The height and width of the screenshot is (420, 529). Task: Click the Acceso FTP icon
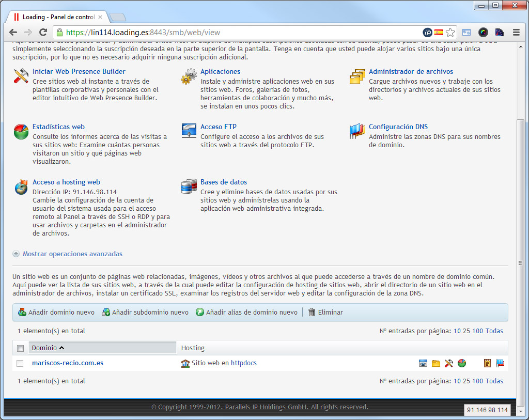click(189, 131)
